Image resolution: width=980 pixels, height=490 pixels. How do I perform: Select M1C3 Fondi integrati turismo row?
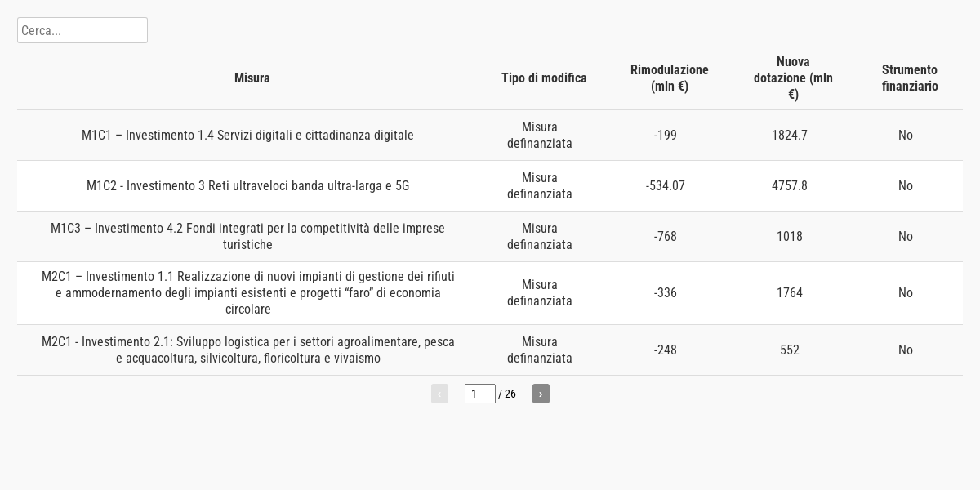pyautogui.click(x=247, y=237)
